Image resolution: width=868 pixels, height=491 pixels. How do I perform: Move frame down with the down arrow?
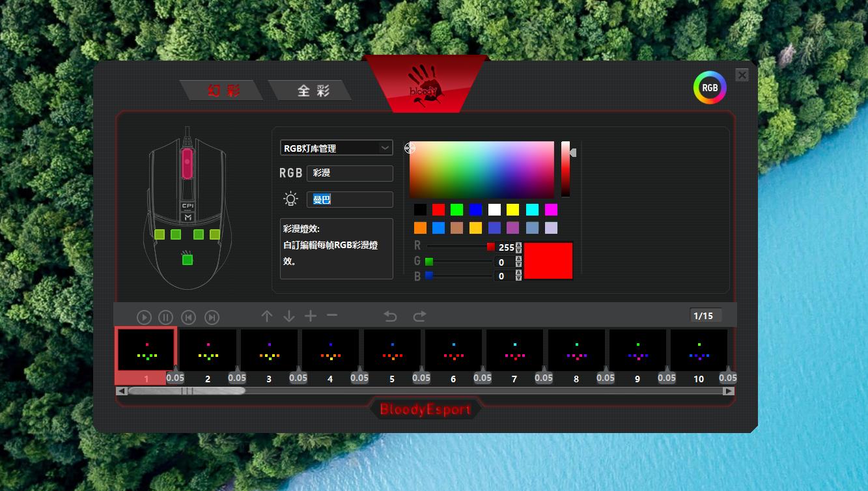coord(288,316)
